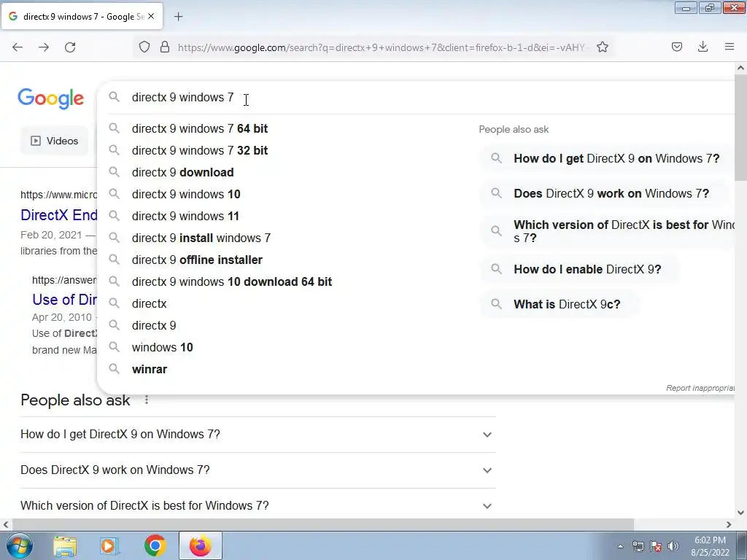Click the vertical scrollbar thumb
The height and width of the screenshot is (560, 747).
coord(740,128)
